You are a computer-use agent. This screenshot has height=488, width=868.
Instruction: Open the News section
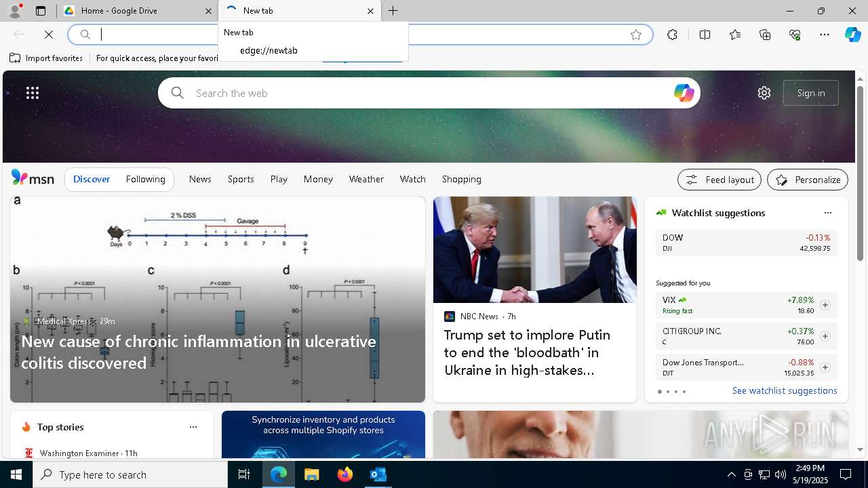[200, 179]
